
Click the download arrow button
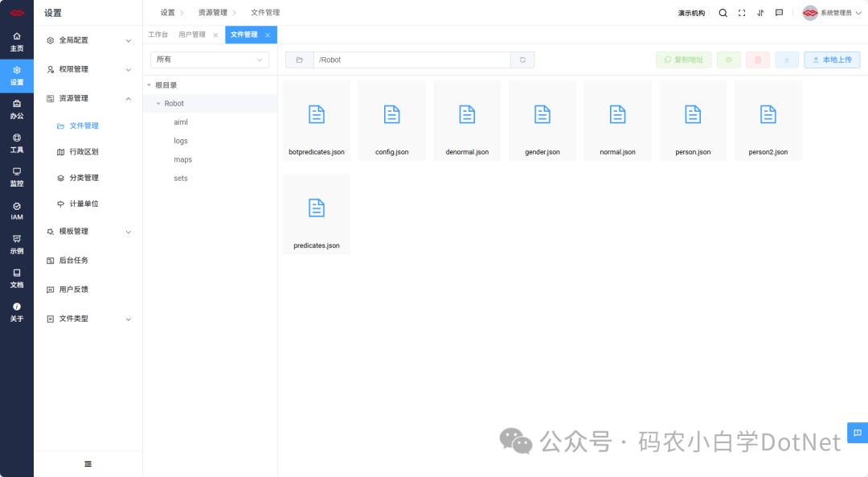787,60
